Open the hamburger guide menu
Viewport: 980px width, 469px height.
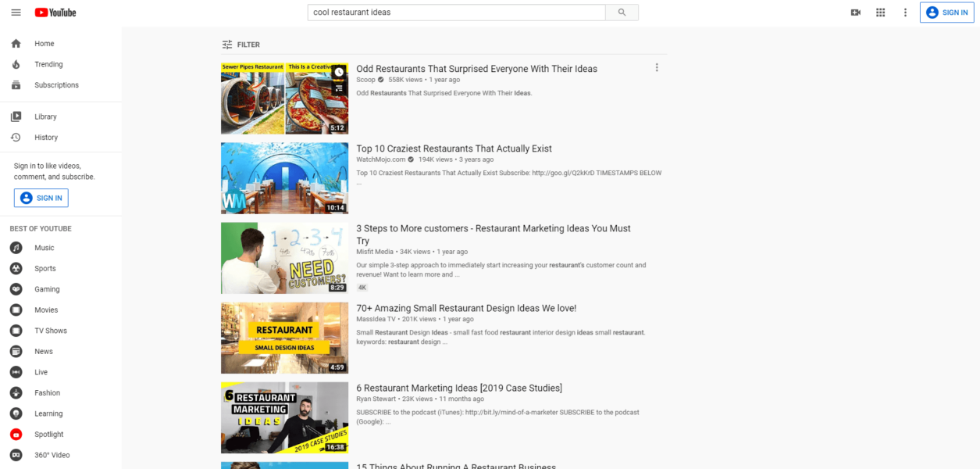pos(16,13)
